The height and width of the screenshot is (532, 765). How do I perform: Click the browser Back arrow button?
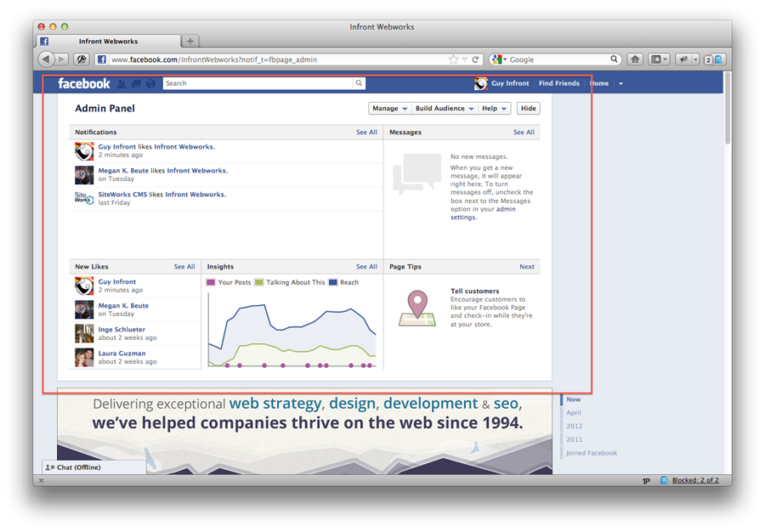pos(46,59)
